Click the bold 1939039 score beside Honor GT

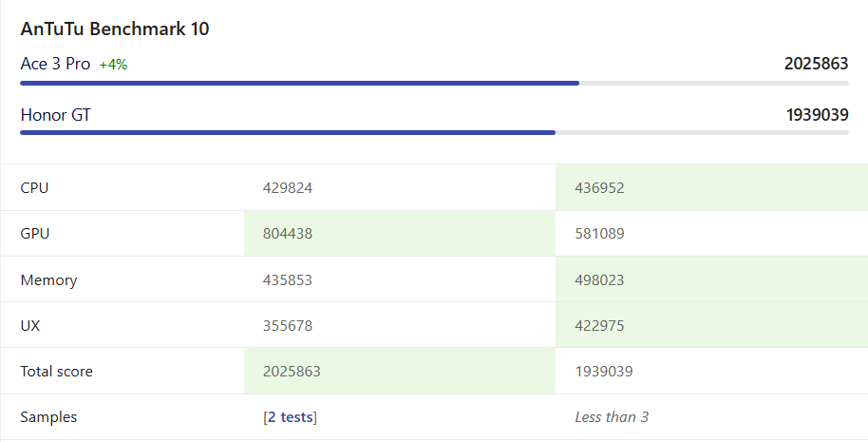pos(817,115)
